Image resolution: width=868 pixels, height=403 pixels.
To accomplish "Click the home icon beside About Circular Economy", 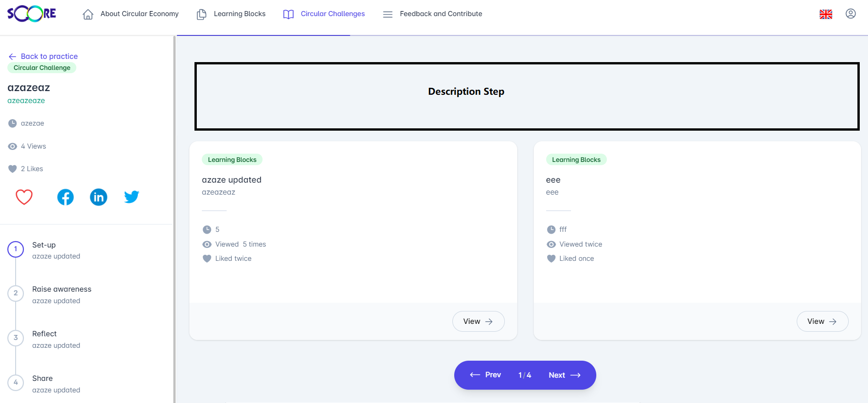I will tap(88, 15).
